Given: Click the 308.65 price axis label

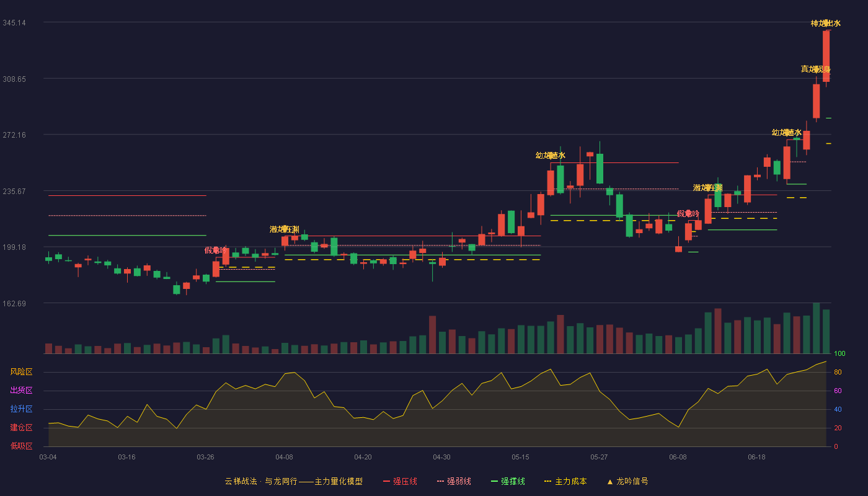Looking at the screenshot, I should pos(14,79).
